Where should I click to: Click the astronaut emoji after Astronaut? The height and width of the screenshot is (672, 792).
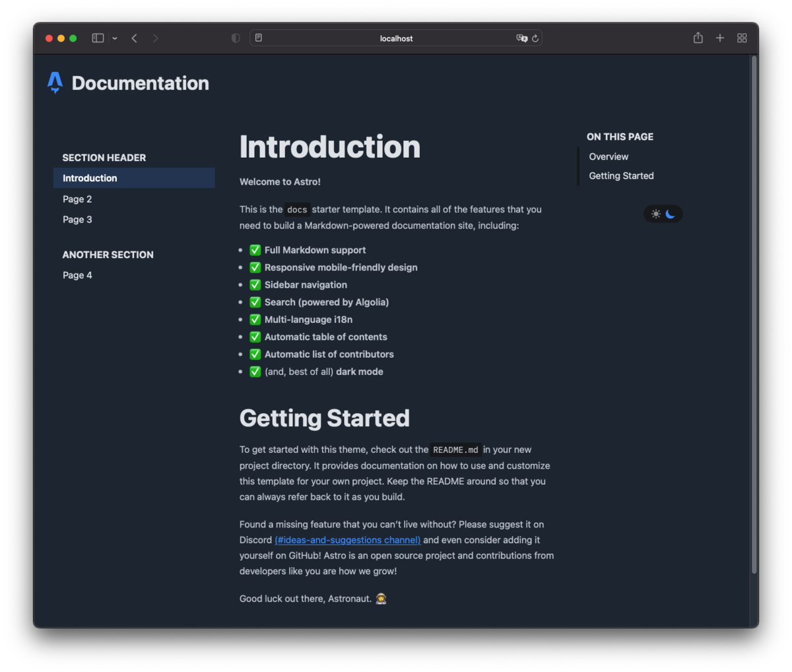click(x=381, y=599)
